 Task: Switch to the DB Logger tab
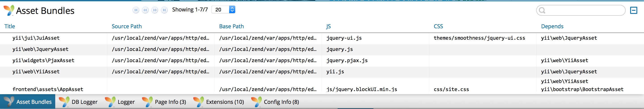78,102
